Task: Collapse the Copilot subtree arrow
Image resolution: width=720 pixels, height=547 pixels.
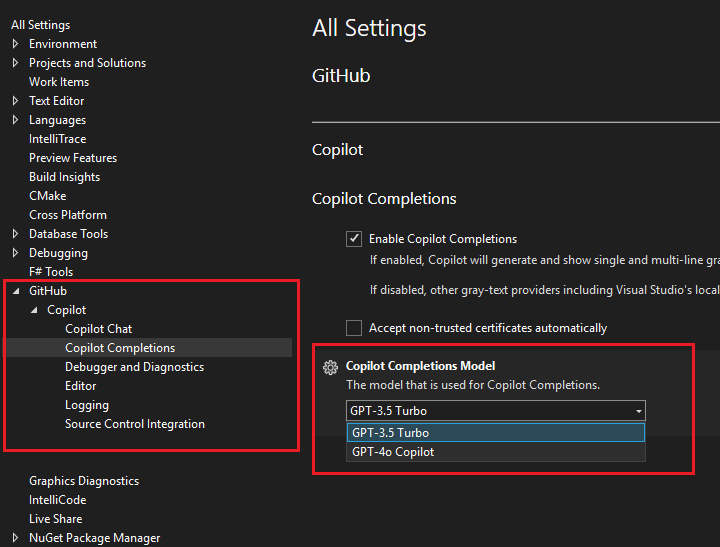Action: [x=33, y=310]
